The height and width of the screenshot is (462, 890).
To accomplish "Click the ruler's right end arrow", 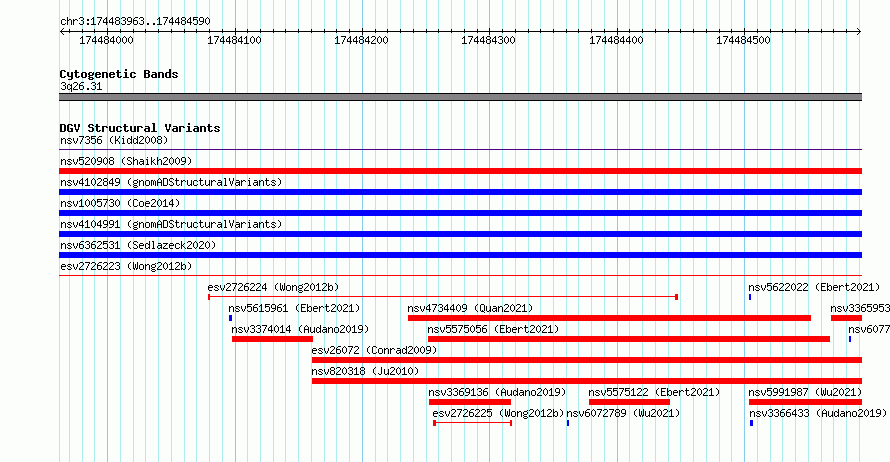I will pos(859,32).
